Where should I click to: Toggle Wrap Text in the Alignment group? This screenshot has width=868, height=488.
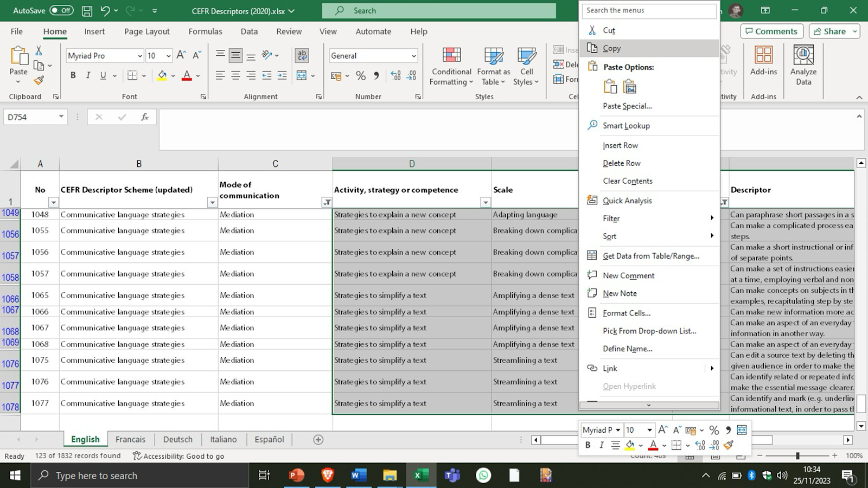coord(302,55)
